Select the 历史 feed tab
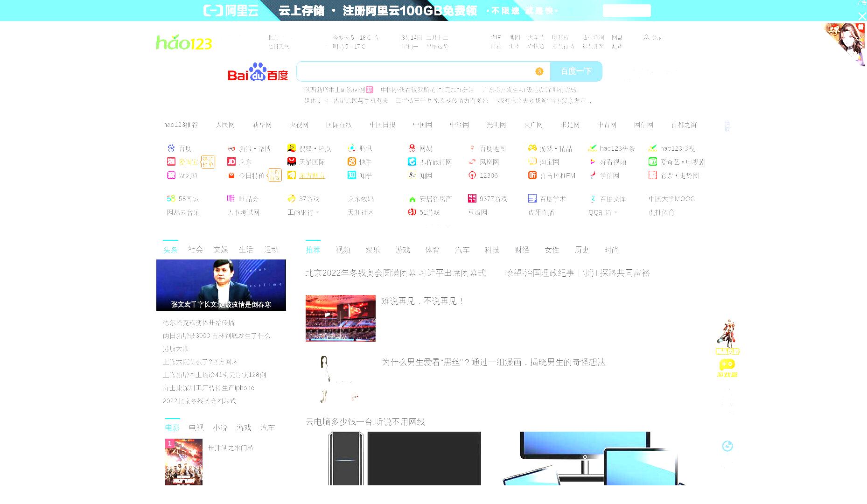867x504 pixels. (582, 250)
